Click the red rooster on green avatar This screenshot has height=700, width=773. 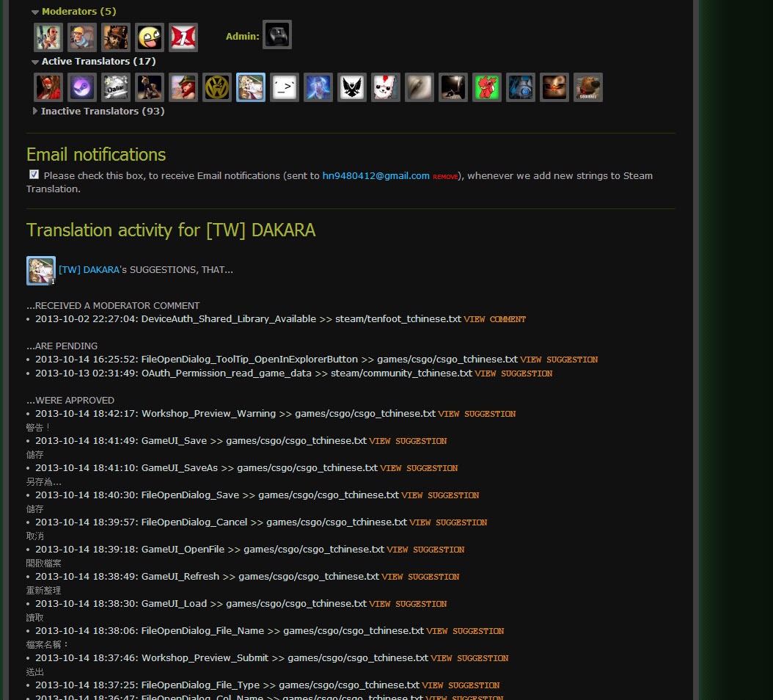click(487, 87)
